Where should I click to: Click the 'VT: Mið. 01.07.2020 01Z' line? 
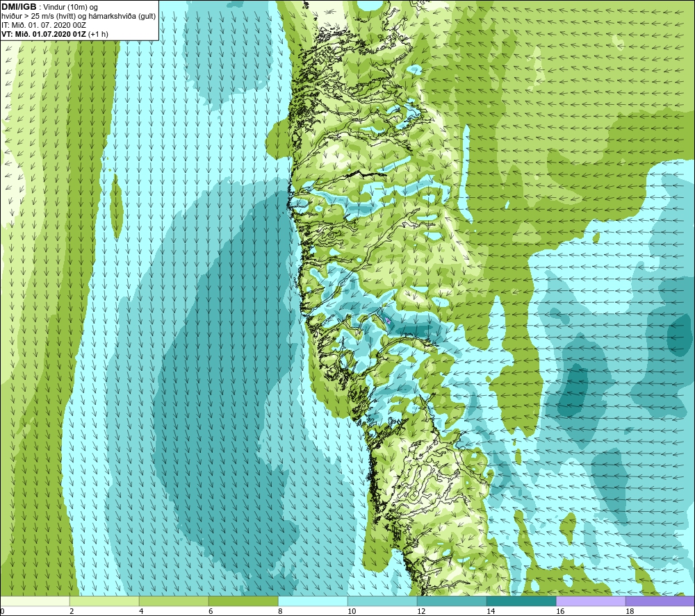pos(44,34)
